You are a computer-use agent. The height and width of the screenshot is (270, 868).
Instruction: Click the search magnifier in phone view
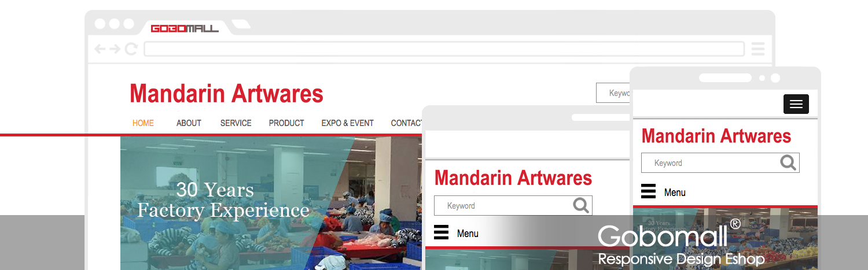tap(788, 162)
